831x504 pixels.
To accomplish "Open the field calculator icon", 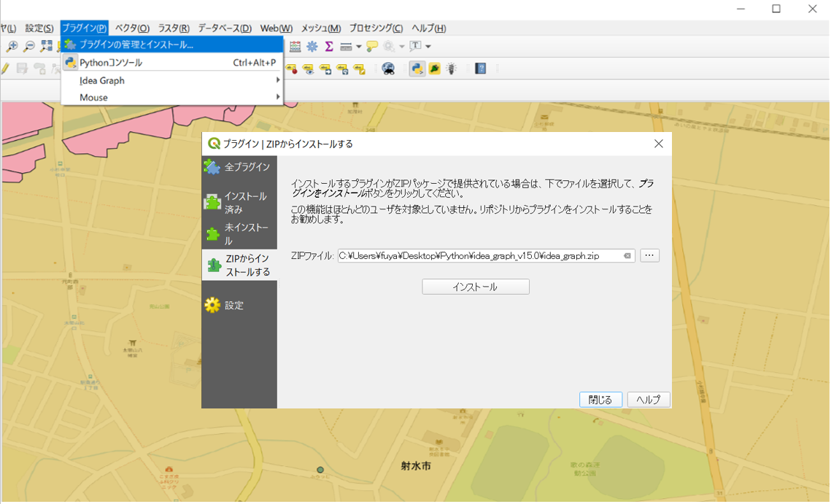I will 295,47.
